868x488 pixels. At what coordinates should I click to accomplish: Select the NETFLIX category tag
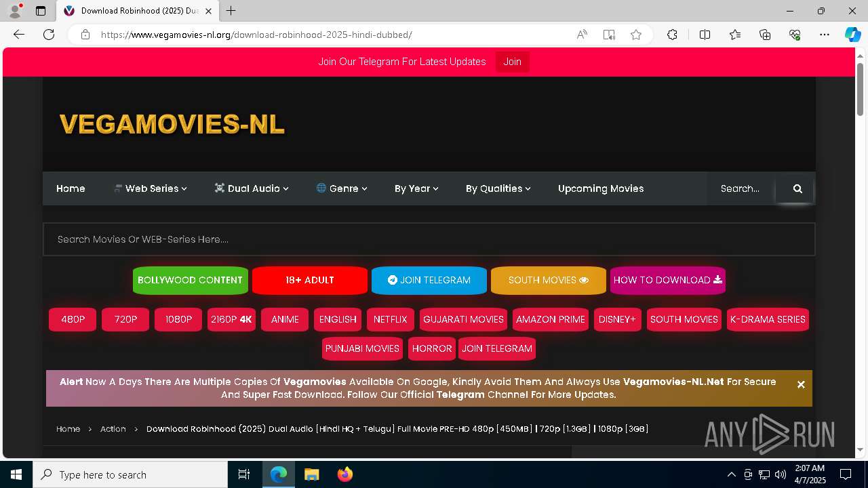tap(390, 319)
